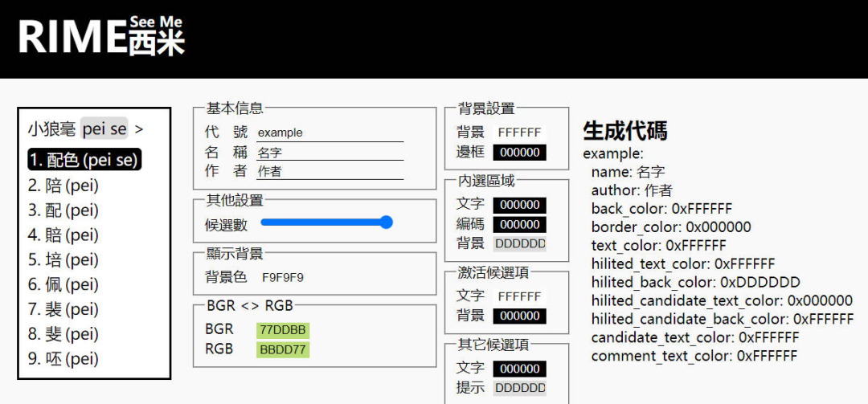
Task: Select candidate 2. 陪 (pei)
Action: click(63, 186)
